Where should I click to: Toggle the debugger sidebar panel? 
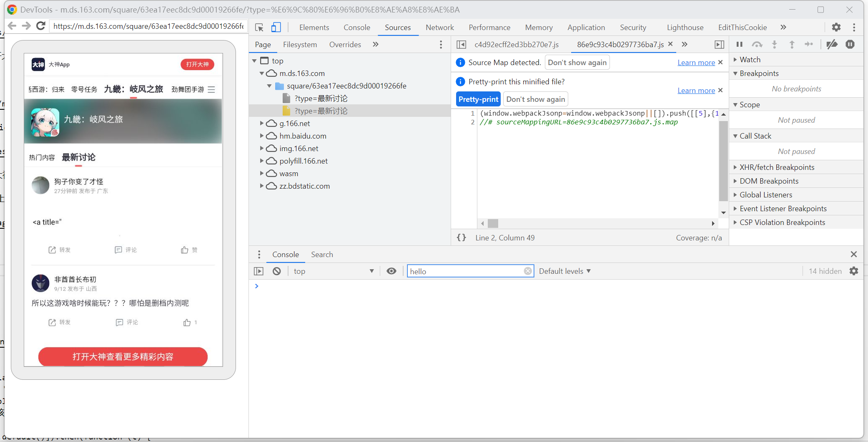point(719,44)
